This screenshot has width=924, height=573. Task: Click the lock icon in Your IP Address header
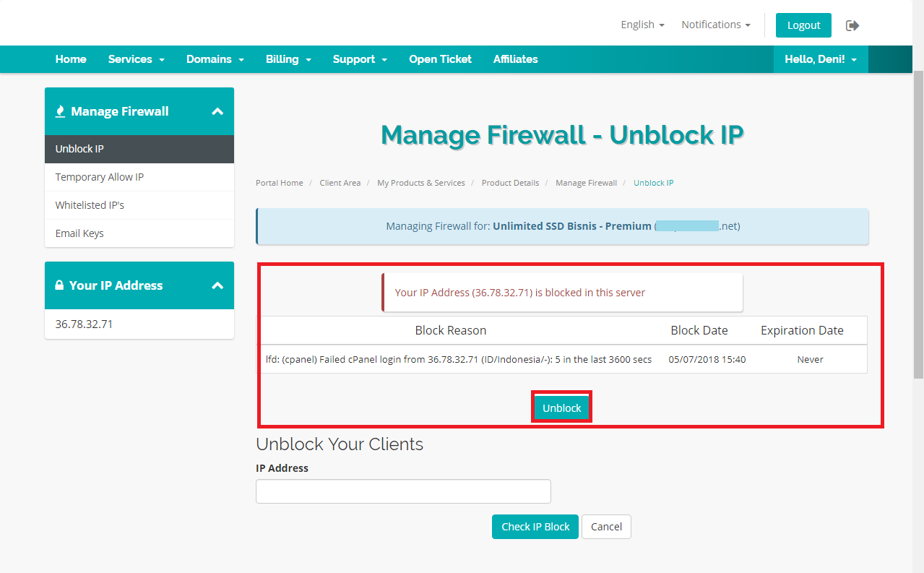59,285
